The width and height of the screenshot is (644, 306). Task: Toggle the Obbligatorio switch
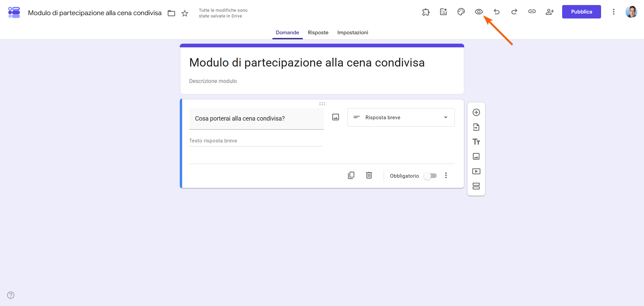430,176
